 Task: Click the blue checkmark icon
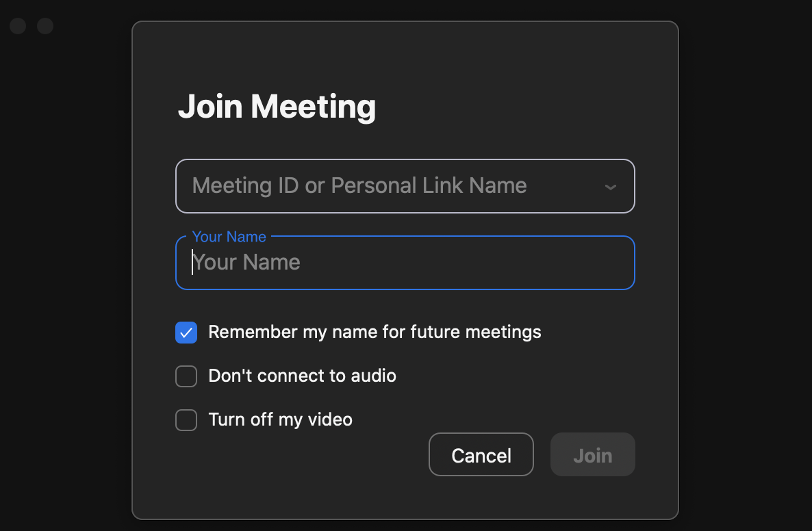click(x=186, y=333)
